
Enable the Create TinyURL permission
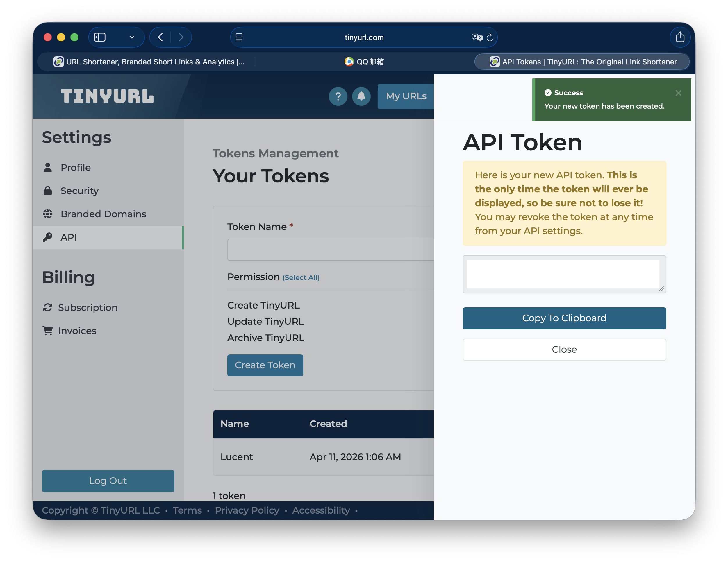pos(263,305)
